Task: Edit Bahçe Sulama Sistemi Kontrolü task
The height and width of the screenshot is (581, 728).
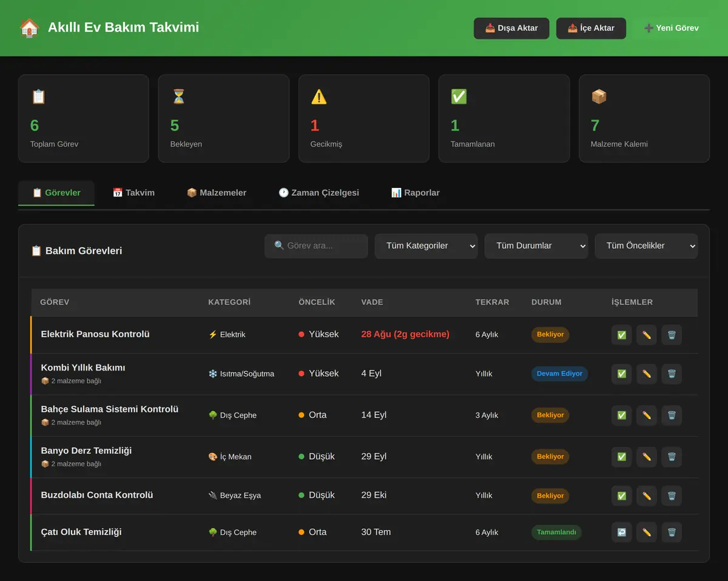Action: (647, 415)
